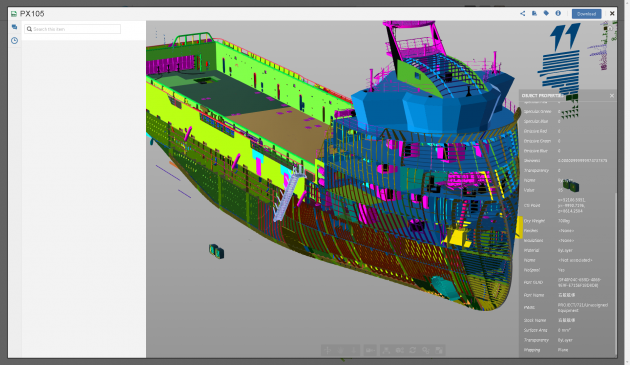
Task: Open the viewer settings gears icon
Action: coord(426,350)
